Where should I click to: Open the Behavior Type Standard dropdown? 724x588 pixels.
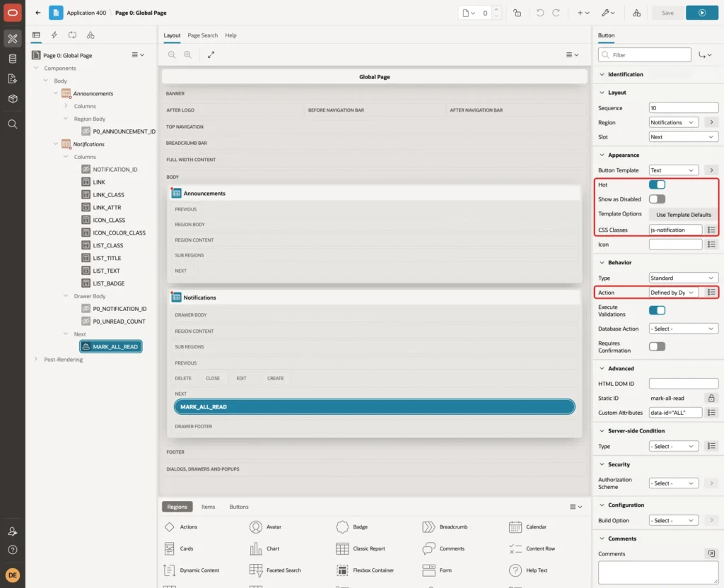coord(684,278)
